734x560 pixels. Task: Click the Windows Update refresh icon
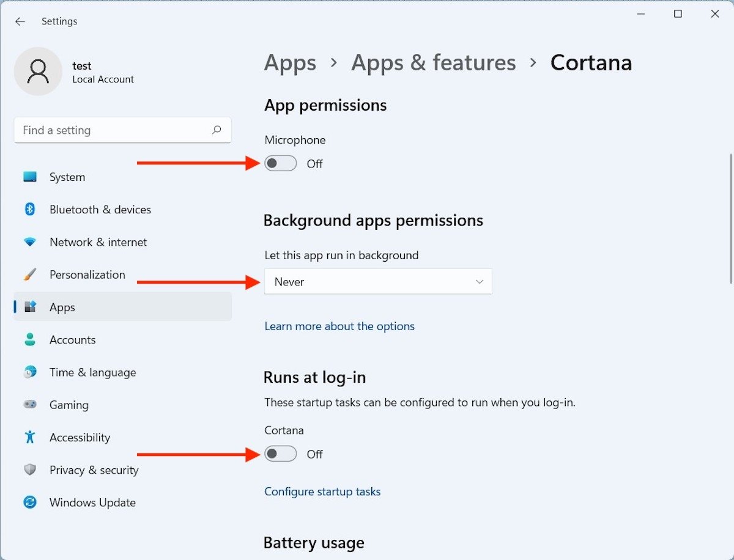tap(30, 503)
